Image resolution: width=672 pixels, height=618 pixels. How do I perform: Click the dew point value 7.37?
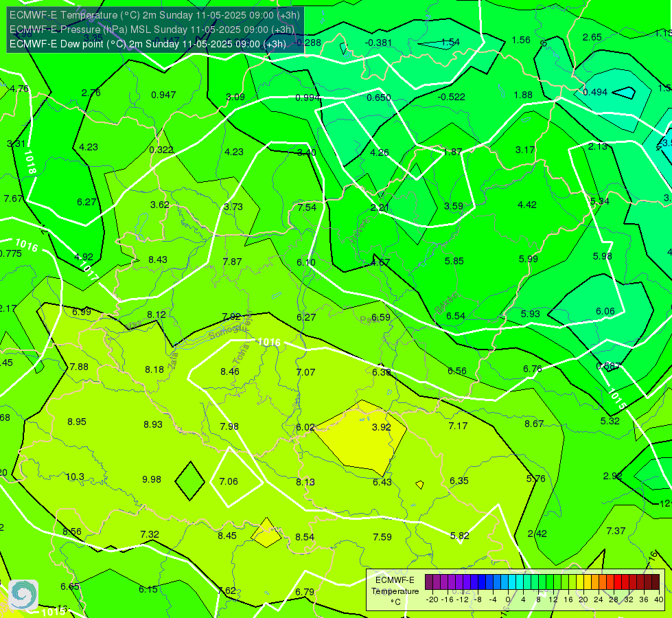coord(616,531)
